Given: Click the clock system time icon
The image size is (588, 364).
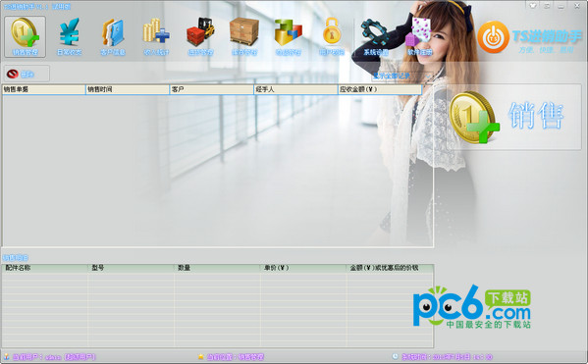Looking at the screenshot, I should click(x=395, y=356).
